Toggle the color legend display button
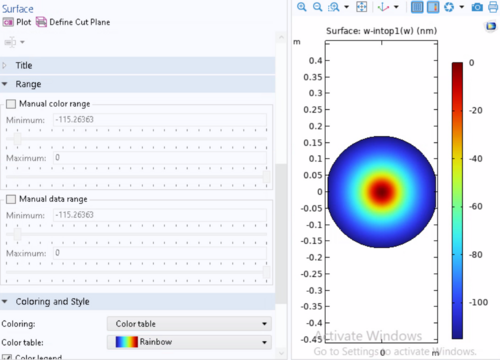The image size is (500, 360). (x=433, y=7)
